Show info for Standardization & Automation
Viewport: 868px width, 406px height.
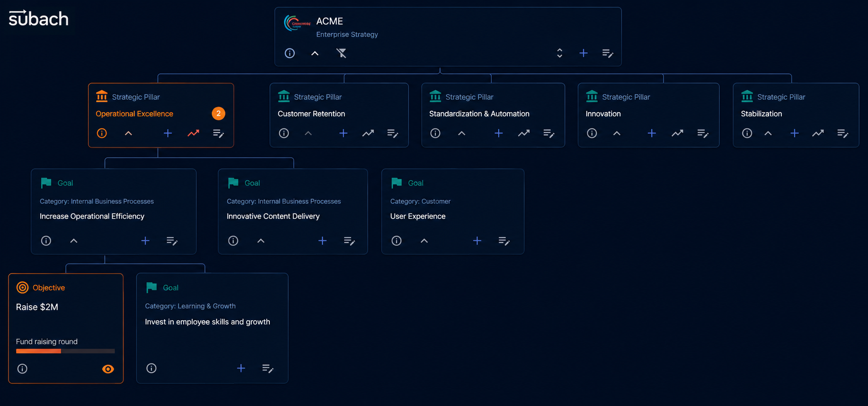[435, 133]
